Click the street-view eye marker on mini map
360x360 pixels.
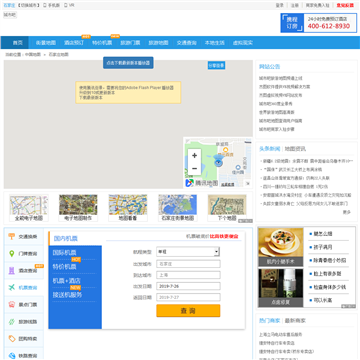click(x=218, y=161)
